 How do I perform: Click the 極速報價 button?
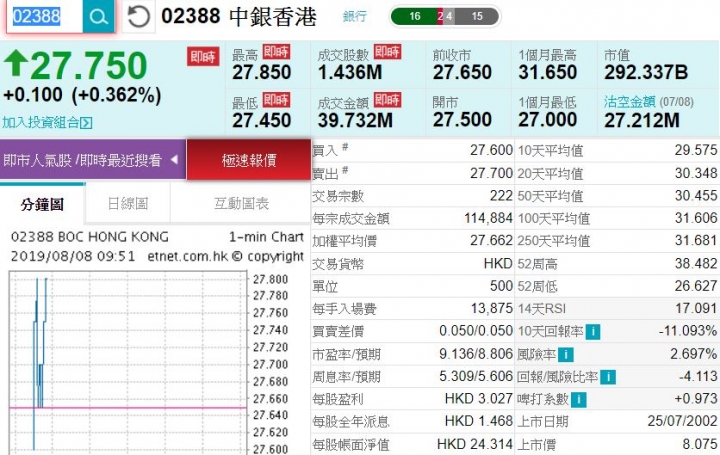click(x=249, y=160)
